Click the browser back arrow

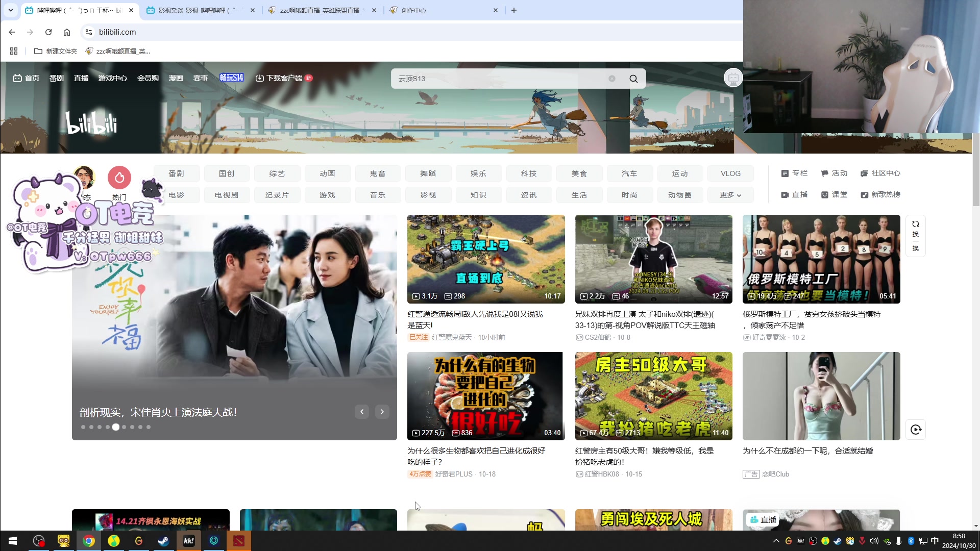coord(12,32)
